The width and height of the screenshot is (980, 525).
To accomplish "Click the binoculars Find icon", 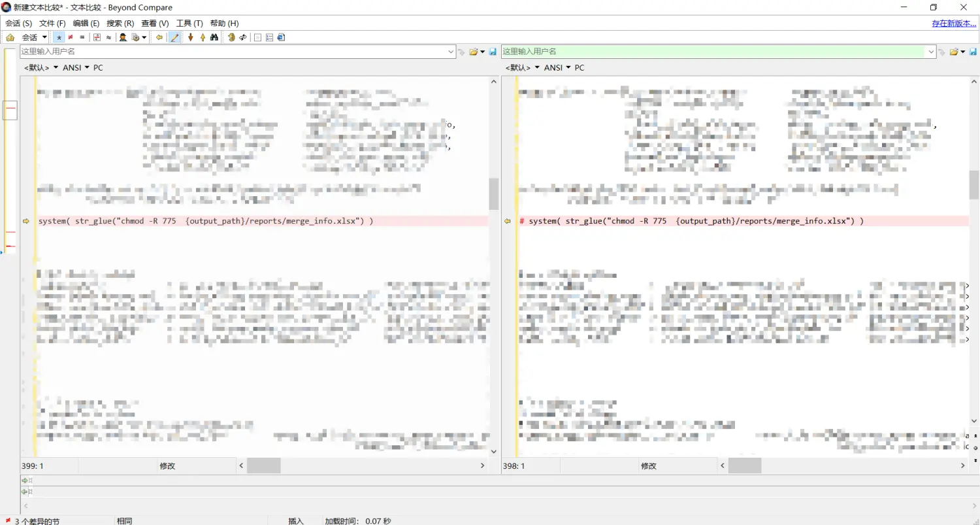I will pyautogui.click(x=214, y=37).
